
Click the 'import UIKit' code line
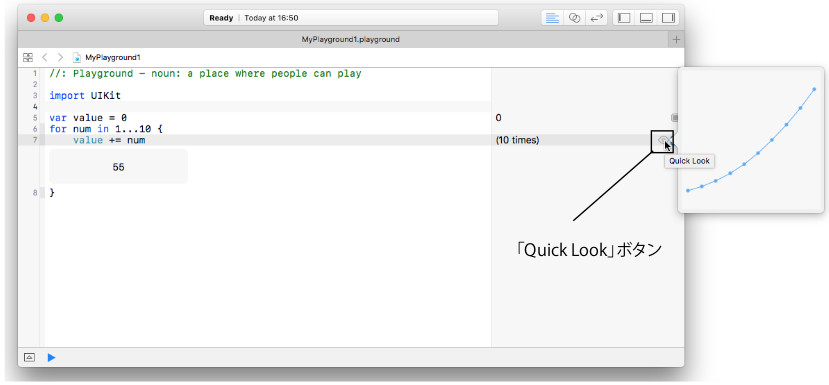pos(85,96)
